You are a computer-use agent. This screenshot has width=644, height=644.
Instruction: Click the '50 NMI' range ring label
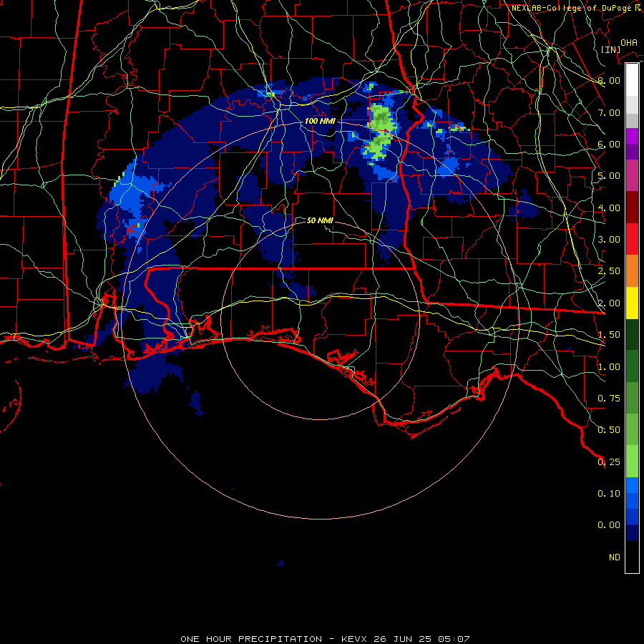point(320,220)
